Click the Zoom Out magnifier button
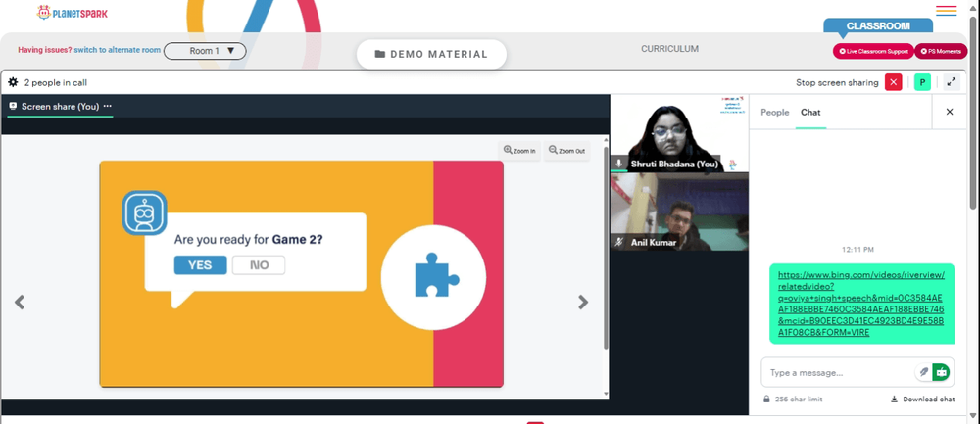The height and width of the screenshot is (424, 980). (x=566, y=151)
